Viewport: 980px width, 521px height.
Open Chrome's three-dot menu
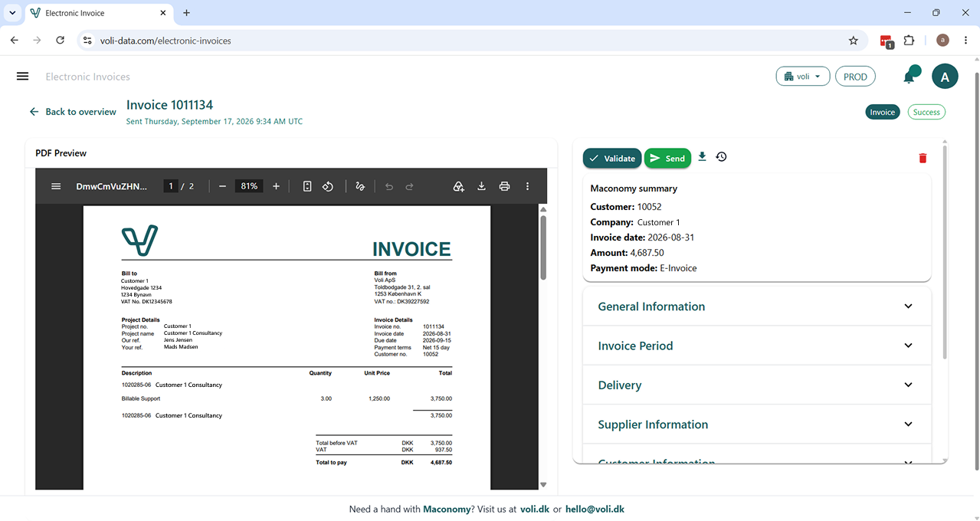click(965, 41)
